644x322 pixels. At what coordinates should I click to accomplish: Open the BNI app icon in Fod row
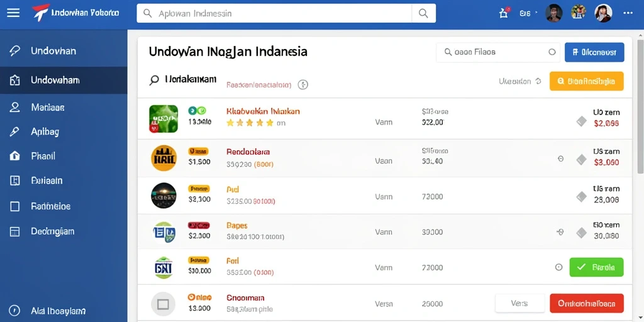(x=164, y=268)
